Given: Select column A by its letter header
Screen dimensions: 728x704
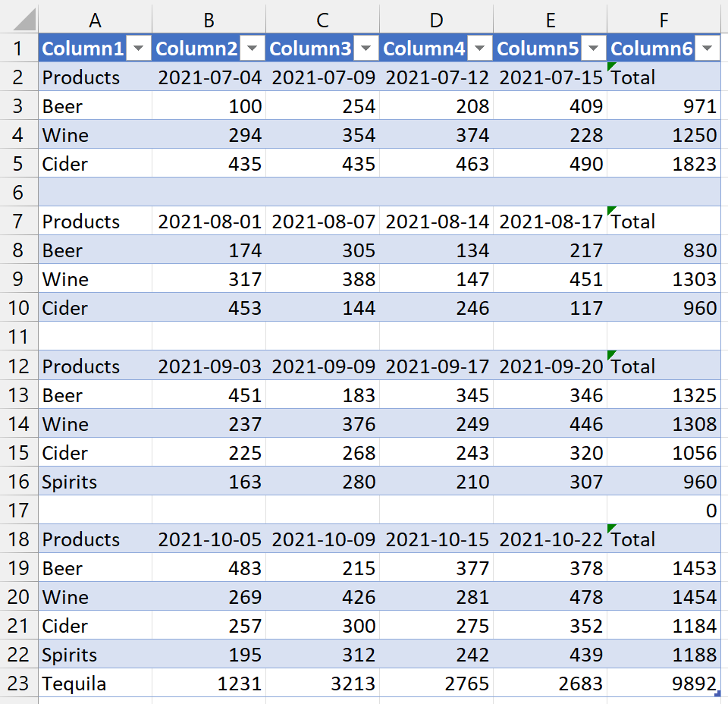Looking at the screenshot, I should (96, 20).
